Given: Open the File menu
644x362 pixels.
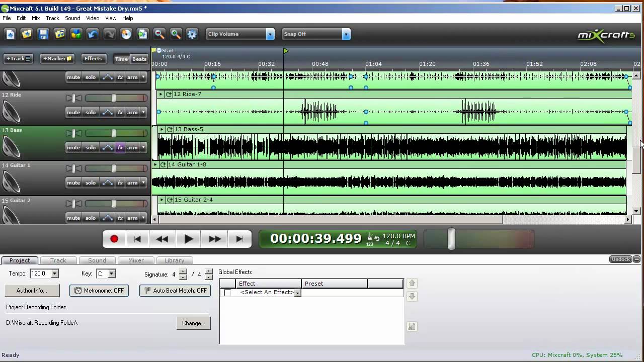Looking at the screenshot, I should [x=7, y=18].
